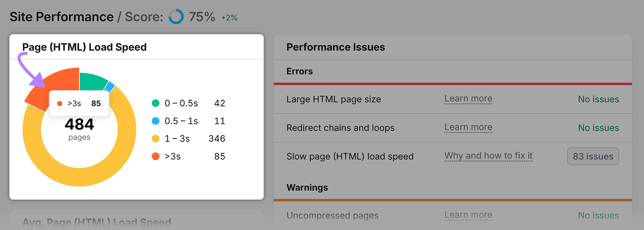Select the Slow page (HTML) load speed row
This screenshot has height=230, width=644.
coord(350,156)
